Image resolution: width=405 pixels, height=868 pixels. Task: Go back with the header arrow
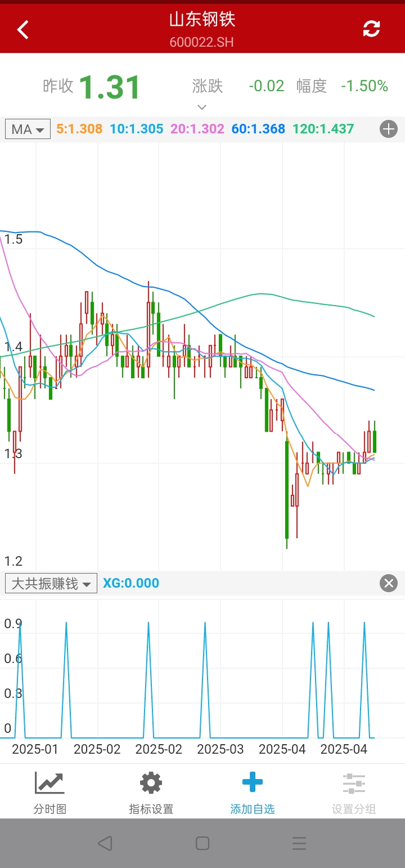pos(22,29)
